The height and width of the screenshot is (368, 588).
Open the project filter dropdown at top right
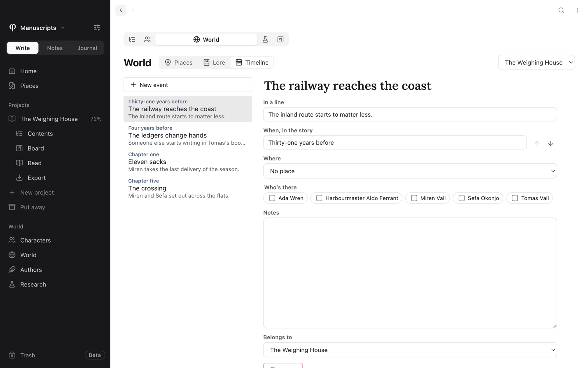click(537, 63)
